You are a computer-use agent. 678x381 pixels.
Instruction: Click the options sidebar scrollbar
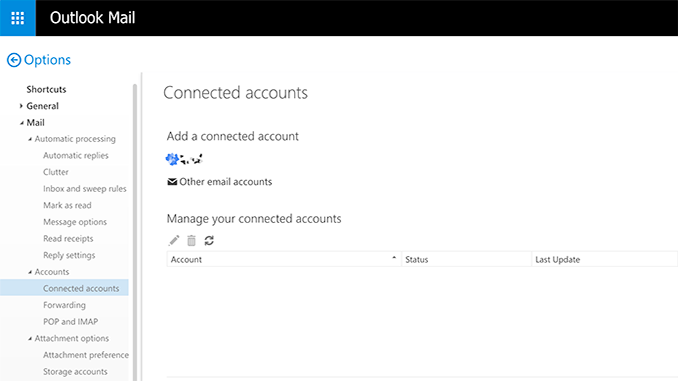135,233
